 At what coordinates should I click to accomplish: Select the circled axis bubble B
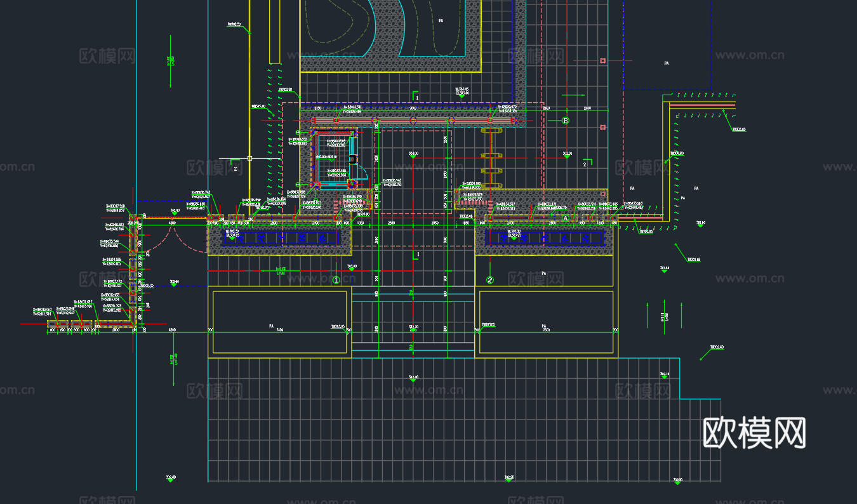tap(566, 120)
